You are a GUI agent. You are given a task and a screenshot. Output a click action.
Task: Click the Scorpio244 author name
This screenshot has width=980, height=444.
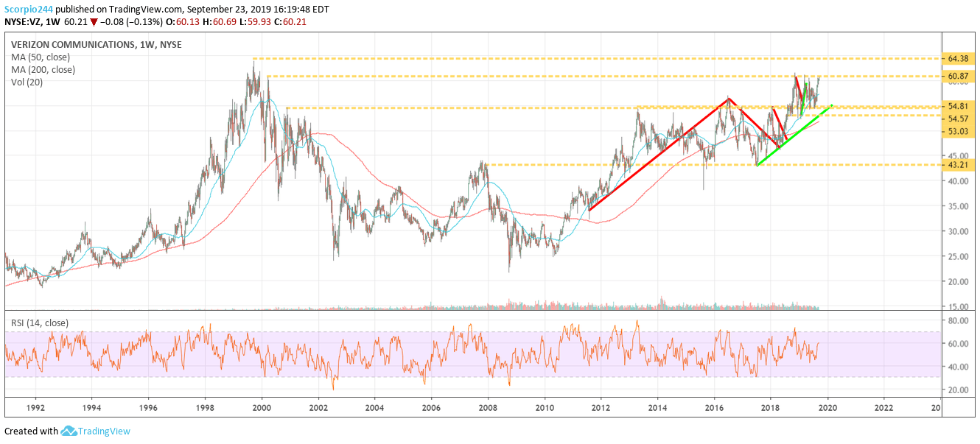28,10
